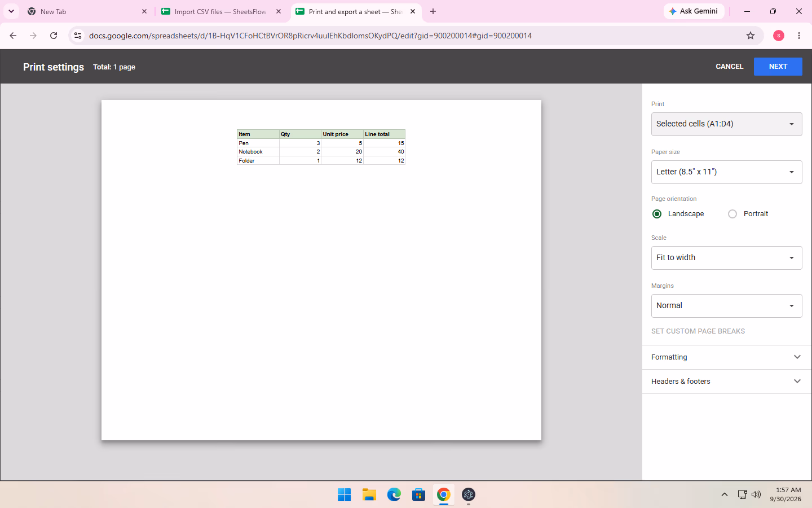Launch File Explorer from the taskbar

point(369,495)
